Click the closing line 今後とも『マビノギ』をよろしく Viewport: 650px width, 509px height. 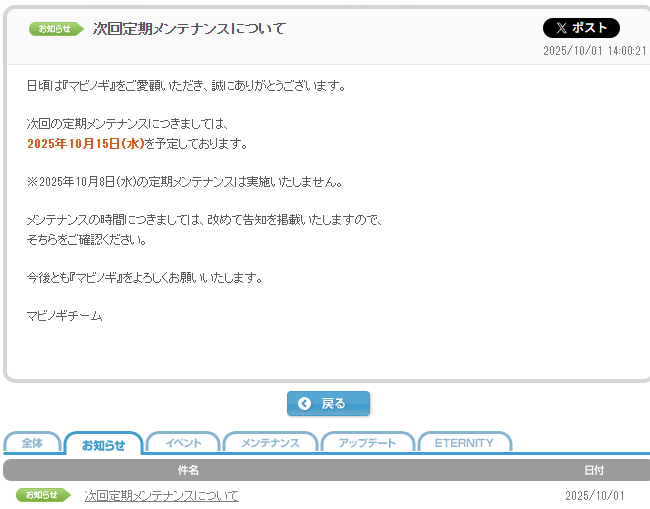[x=145, y=278]
